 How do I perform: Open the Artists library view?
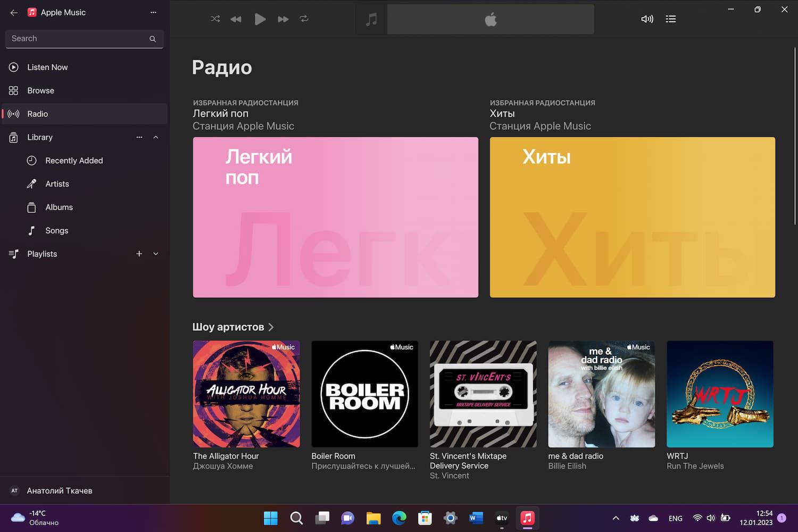pyautogui.click(x=85, y=184)
